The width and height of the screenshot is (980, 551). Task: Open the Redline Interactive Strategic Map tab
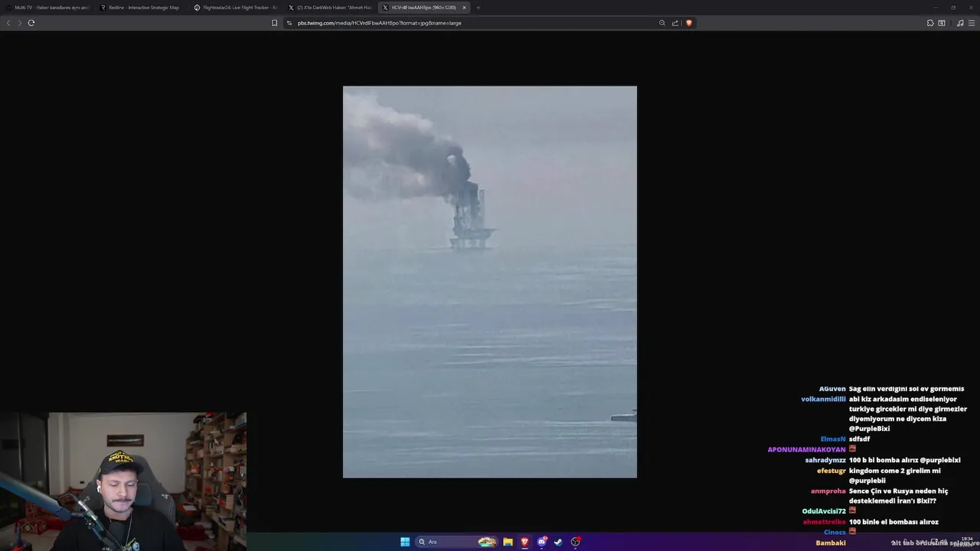click(x=139, y=8)
